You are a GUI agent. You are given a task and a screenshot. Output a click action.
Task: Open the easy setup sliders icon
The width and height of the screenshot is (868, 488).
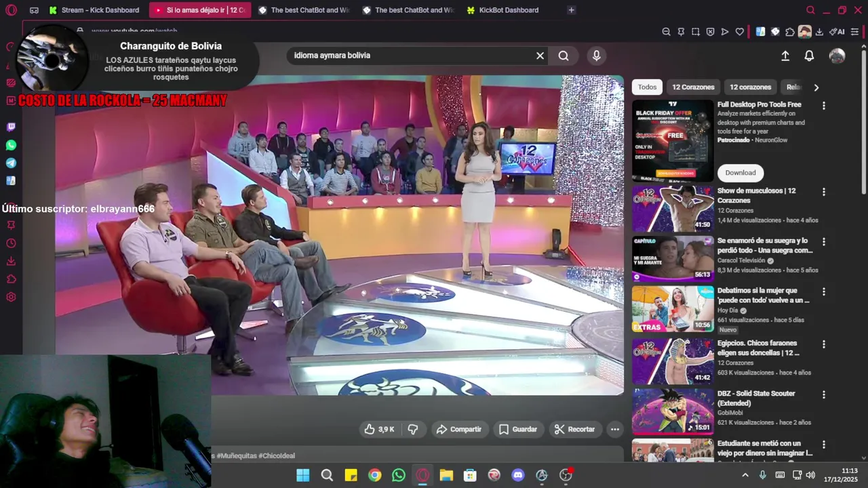click(x=854, y=32)
